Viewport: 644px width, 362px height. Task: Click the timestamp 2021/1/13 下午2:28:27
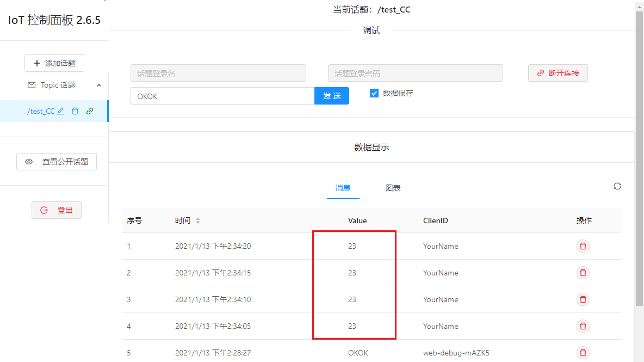pos(213,353)
